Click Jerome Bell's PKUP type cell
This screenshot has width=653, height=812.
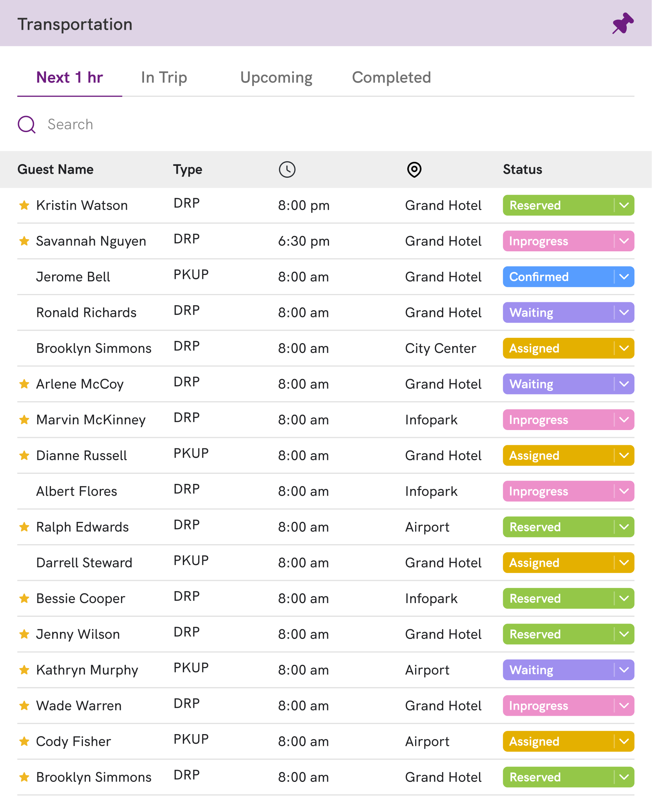pyautogui.click(x=191, y=275)
